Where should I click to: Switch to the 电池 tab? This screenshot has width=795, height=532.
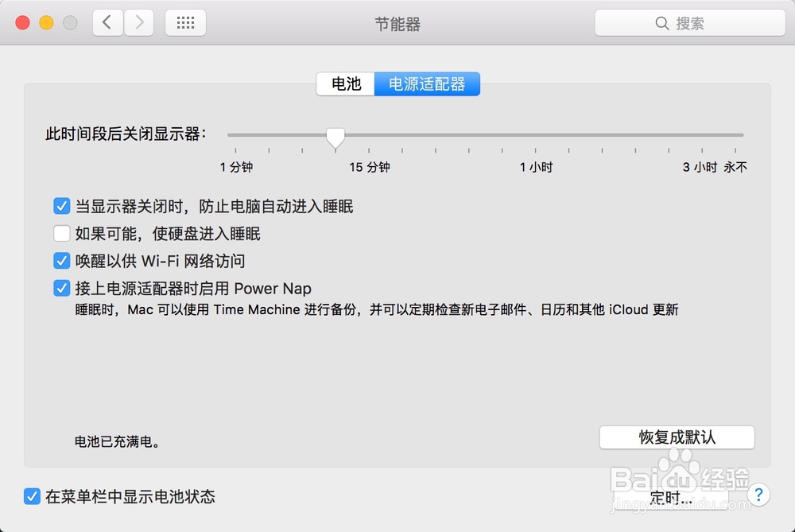345,83
